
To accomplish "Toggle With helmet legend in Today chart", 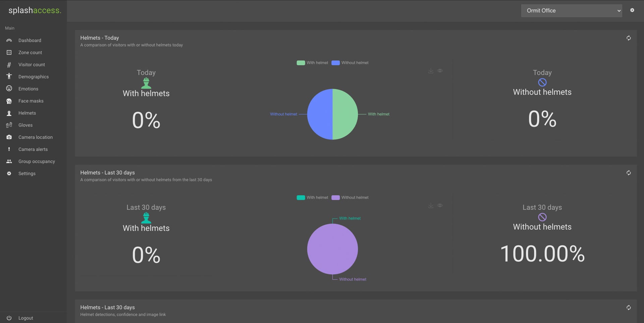I will pos(312,63).
